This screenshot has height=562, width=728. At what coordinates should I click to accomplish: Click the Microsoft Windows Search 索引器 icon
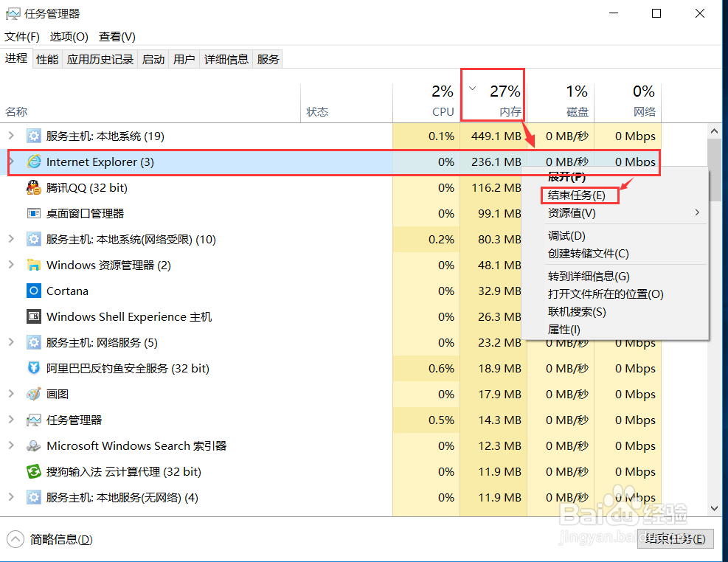click(33, 445)
